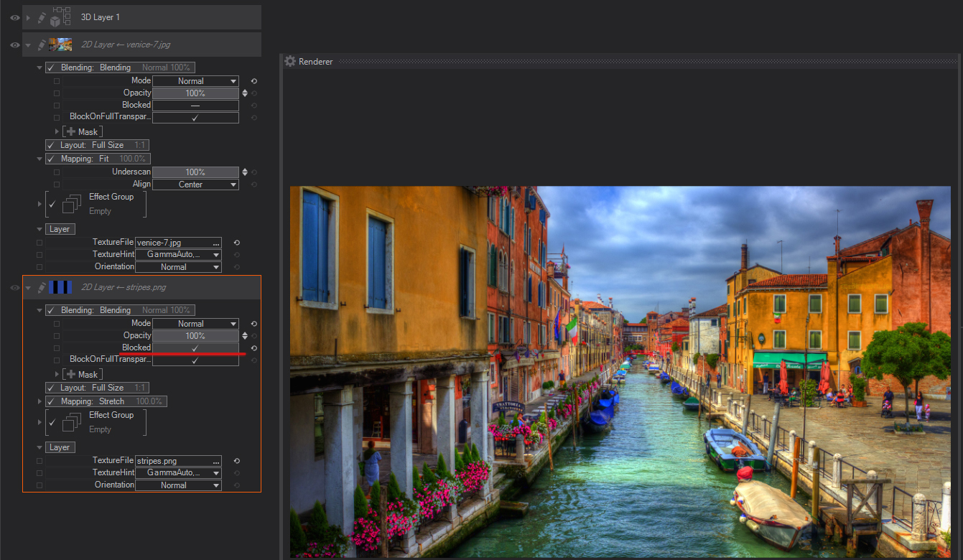Expand the 3D Layer 1 tree arrow
Viewport: 963px width, 560px height.
(29, 17)
